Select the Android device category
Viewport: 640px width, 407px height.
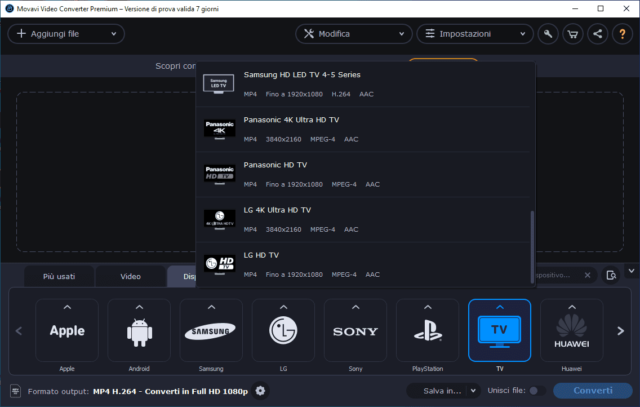tap(139, 330)
